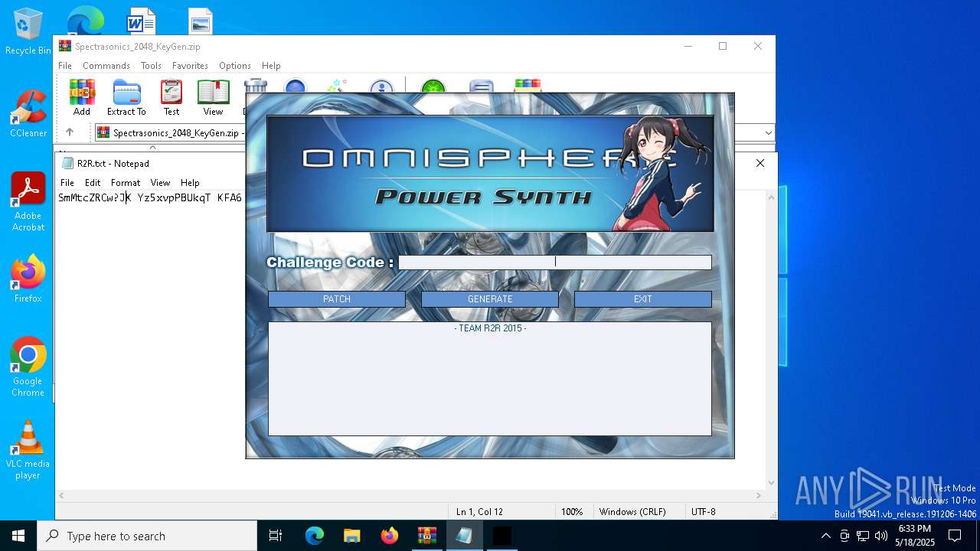Minimize the WinRAR window

688,46
